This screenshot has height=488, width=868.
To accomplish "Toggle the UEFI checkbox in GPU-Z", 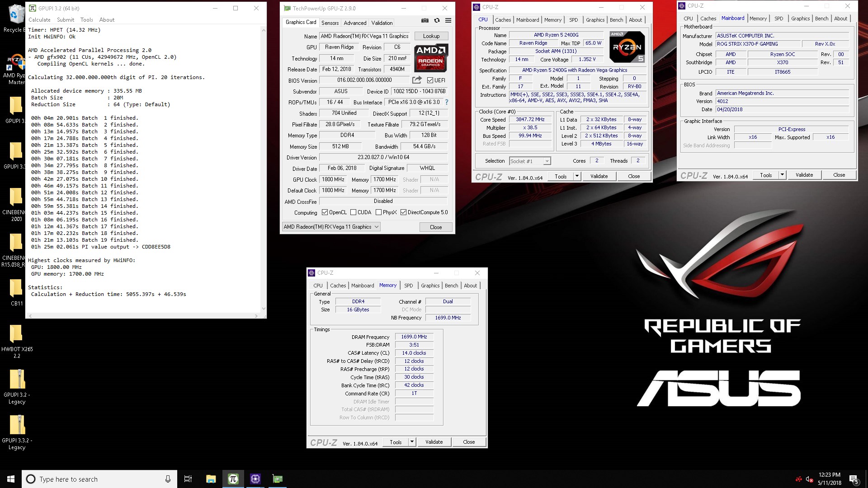I will pyautogui.click(x=430, y=80).
